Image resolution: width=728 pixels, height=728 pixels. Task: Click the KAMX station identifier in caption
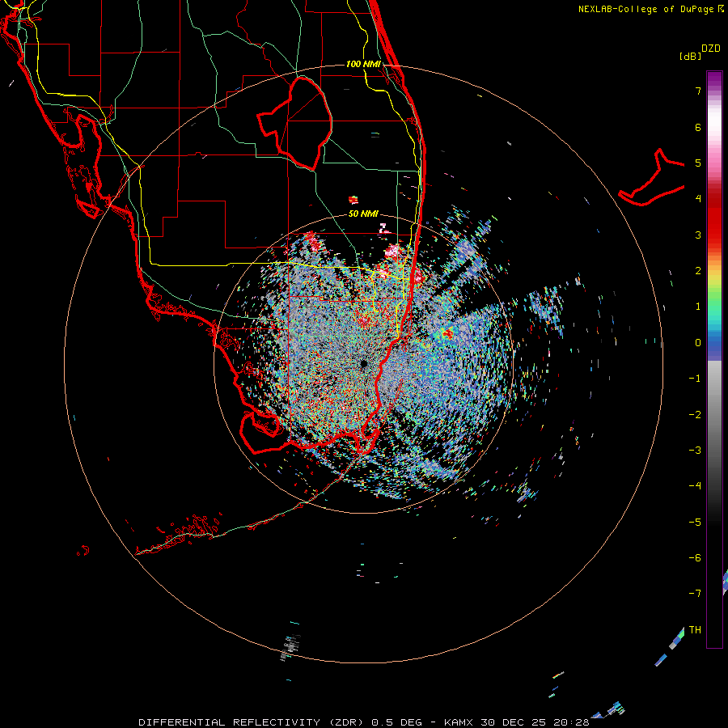click(x=459, y=722)
